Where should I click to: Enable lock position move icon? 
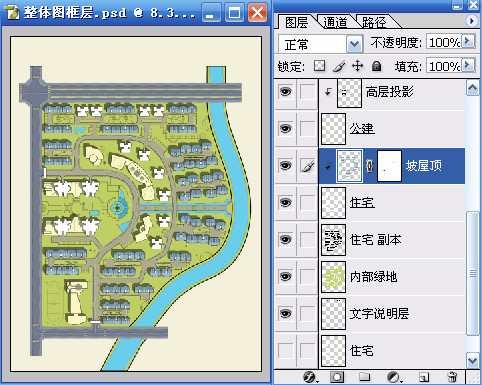click(357, 66)
